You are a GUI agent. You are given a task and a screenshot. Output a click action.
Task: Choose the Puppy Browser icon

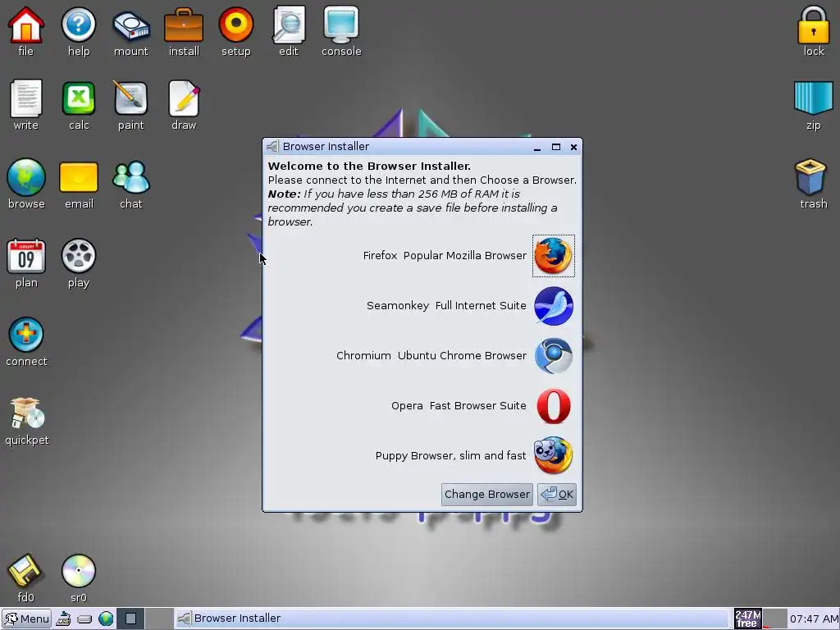click(x=554, y=456)
